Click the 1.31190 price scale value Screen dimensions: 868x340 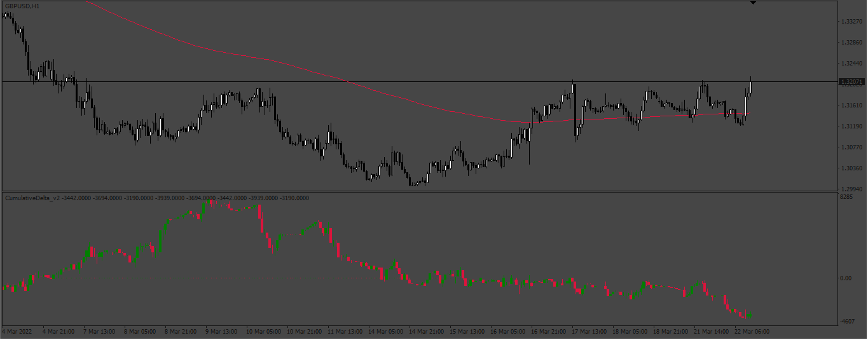(x=851, y=126)
